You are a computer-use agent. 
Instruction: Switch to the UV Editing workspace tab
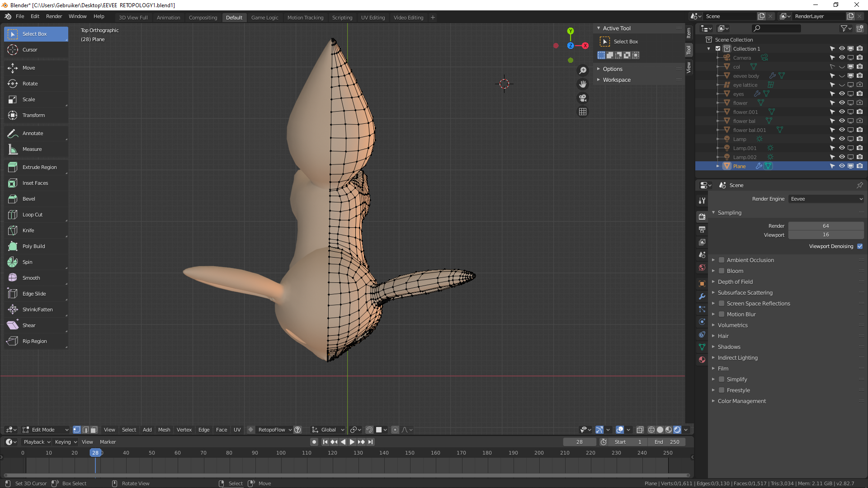[373, 18]
